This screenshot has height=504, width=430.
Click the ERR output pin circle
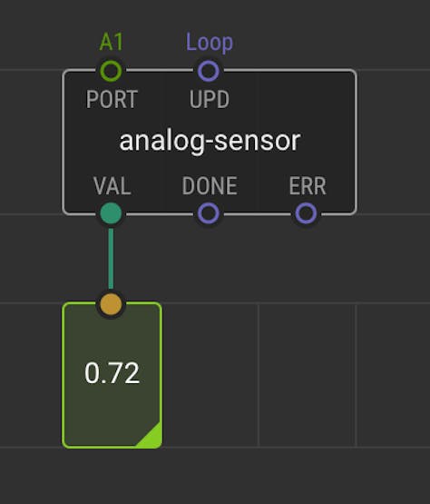pyautogui.click(x=306, y=213)
